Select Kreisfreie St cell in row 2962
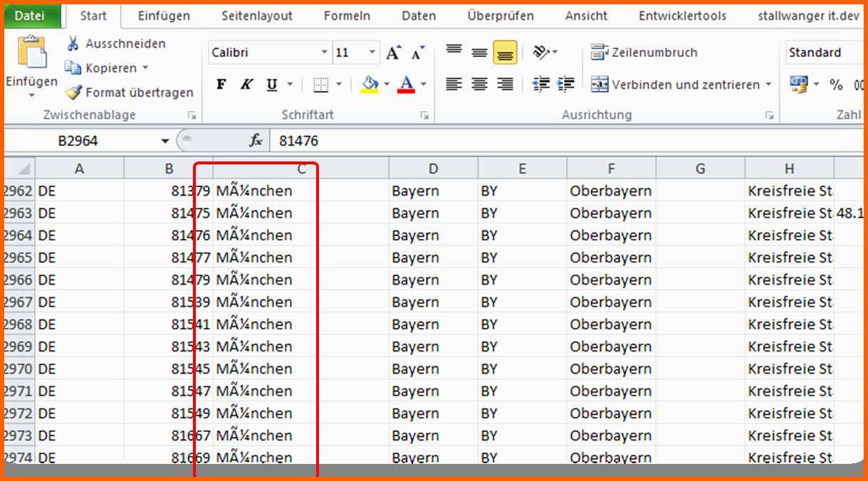Image resolution: width=868 pixels, height=481 pixels. pos(790,191)
